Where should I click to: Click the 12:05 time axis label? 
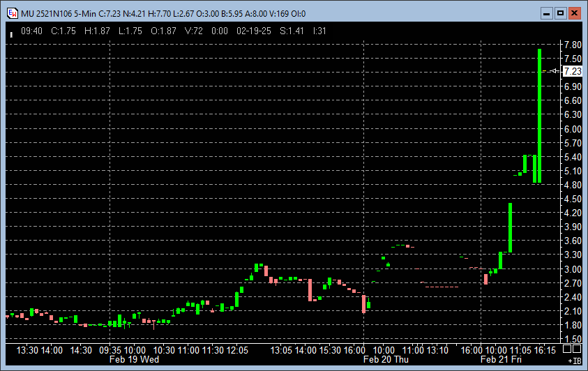(x=237, y=350)
